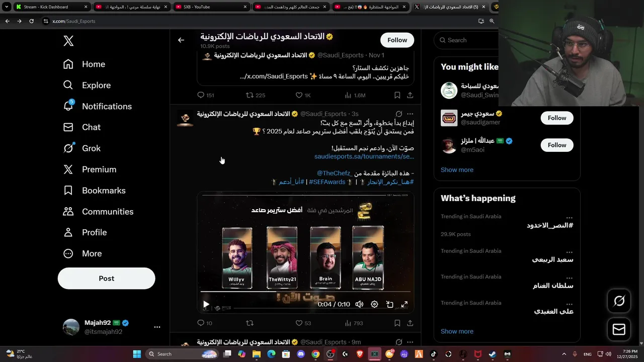This screenshot has height=362, width=644.
Task: Bookmark the Nov 1 quoted post
Action: pyautogui.click(x=397, y=95)
